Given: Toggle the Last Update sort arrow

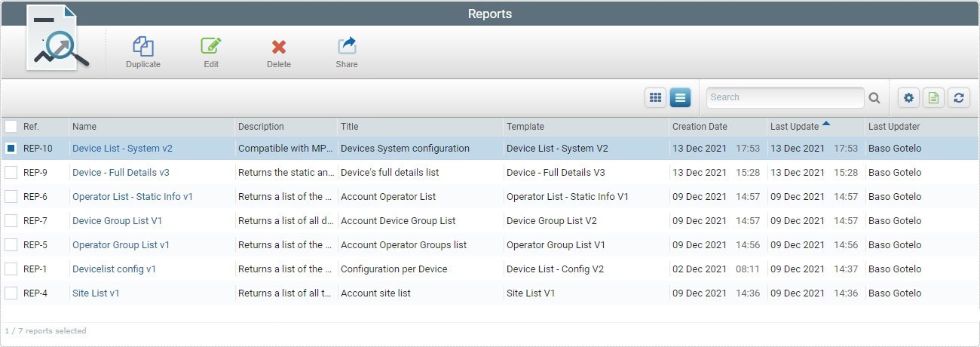Looking at the screenshot, I should (x=826, y=124).
